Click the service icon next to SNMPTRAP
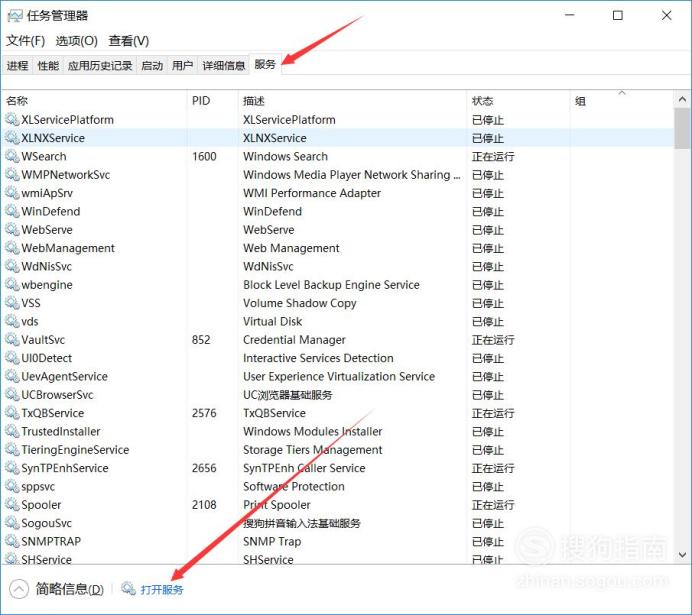 pos(12,541)
